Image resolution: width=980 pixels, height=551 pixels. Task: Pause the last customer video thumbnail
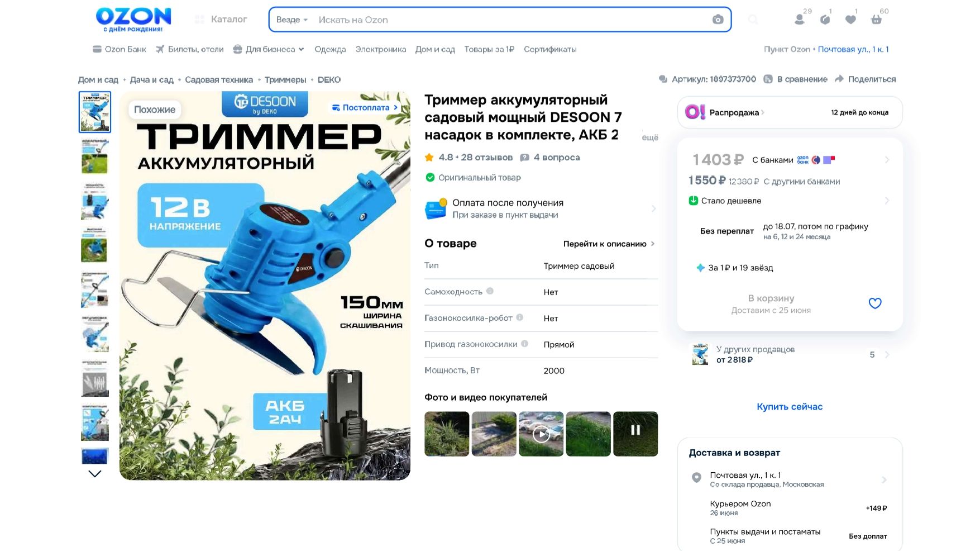pos(635,434)
